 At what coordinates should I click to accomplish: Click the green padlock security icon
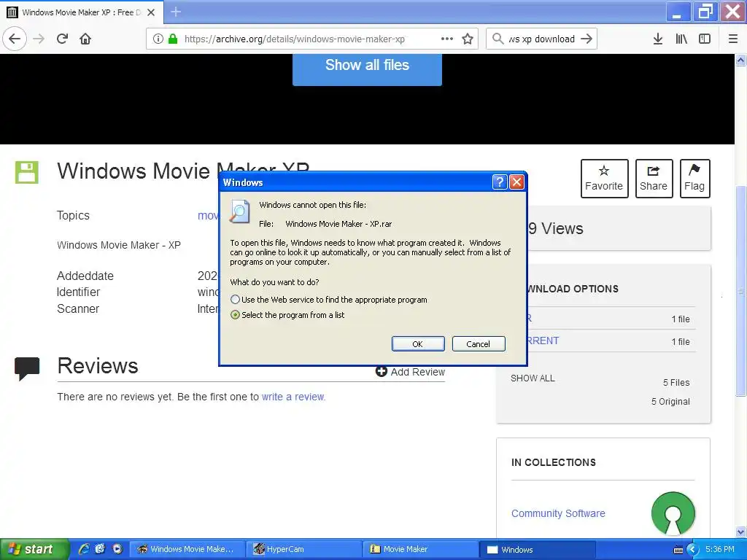172,39
